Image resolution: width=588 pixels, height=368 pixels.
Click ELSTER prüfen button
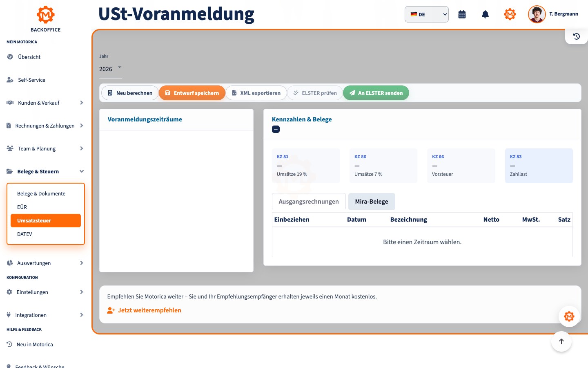click(x=315, y=93)
